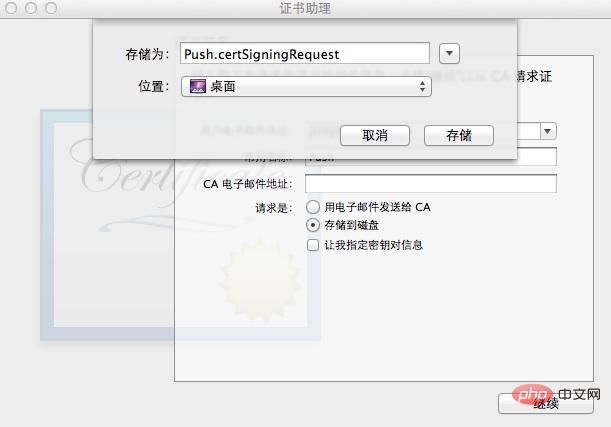This screenshot has width=611, height=427.
Task: Open the 位置 location dropdown showing 桌面
Action: point(306,86)
